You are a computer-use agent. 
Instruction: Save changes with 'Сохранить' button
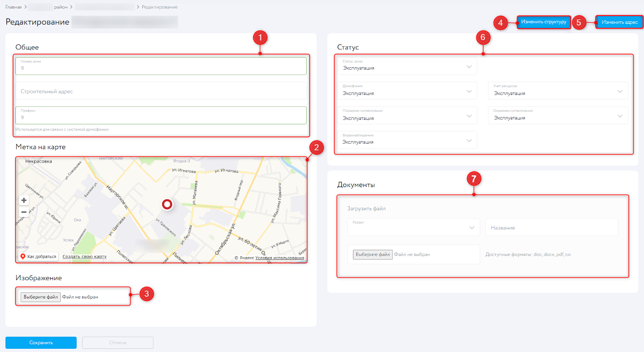(x=41, y=343)
